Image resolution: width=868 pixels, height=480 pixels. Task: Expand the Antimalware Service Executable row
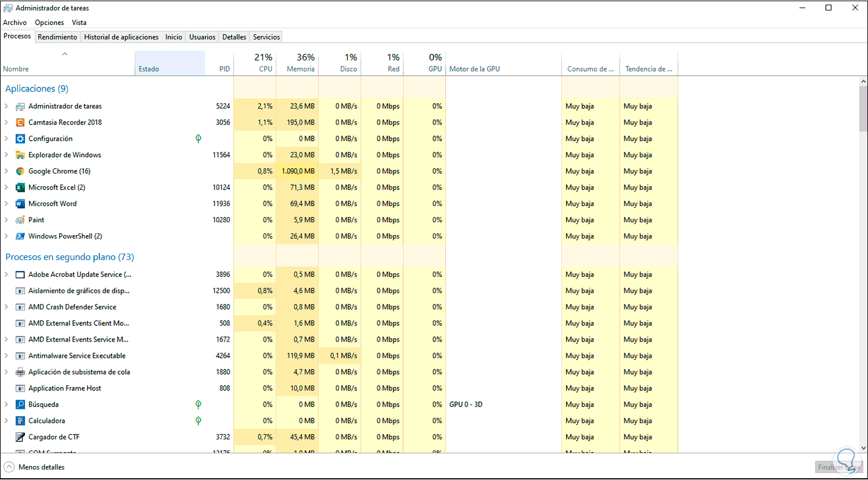(x=6, y=356)
